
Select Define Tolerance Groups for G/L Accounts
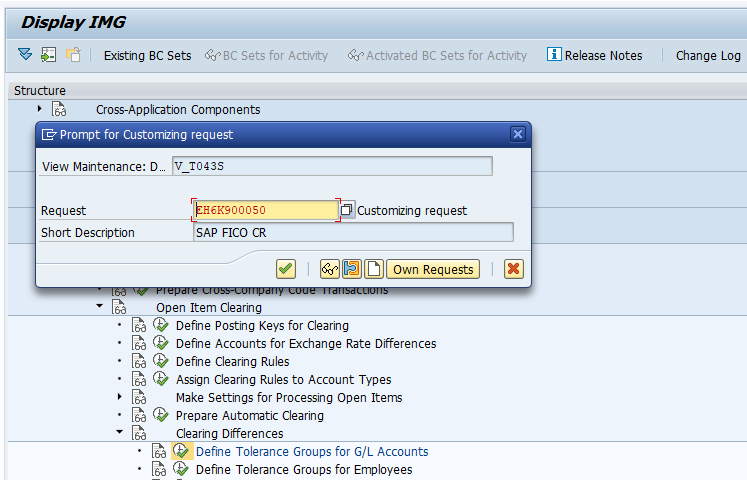click(x=312, y=451)
